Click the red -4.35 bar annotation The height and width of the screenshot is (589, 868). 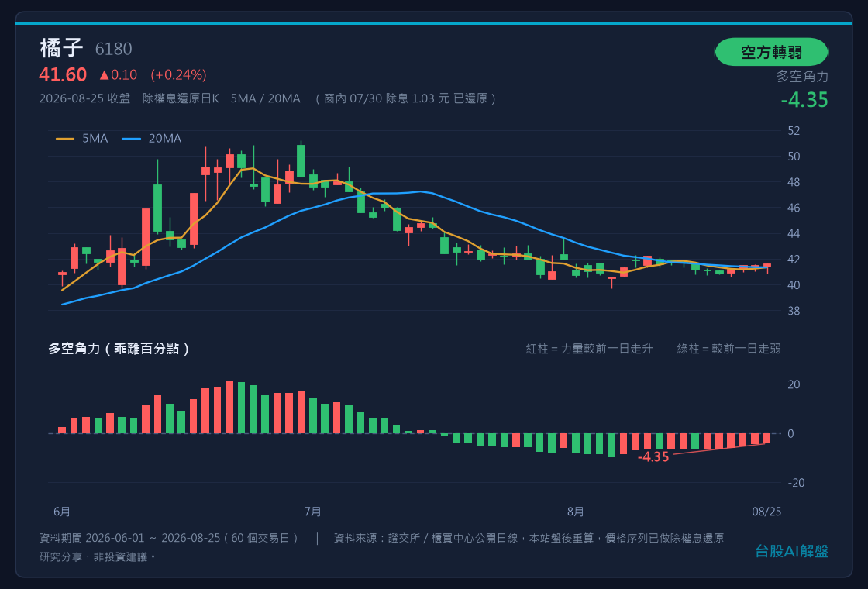coord(653,457)
